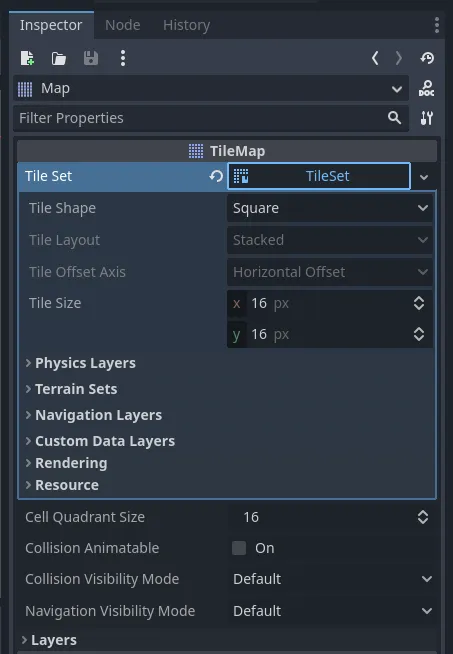
Task: Open the object history clock icon
Action: [x=427, y=58]
